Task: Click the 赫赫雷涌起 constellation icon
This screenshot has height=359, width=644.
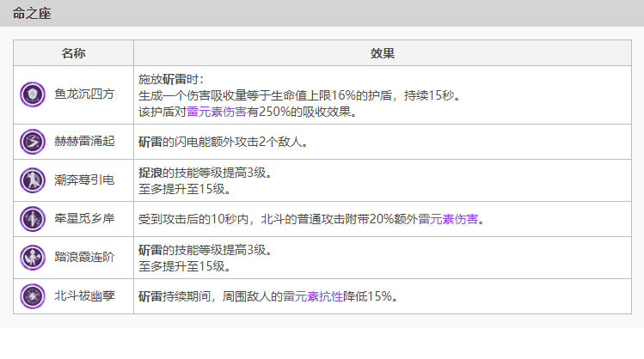Action: point(33,141)
